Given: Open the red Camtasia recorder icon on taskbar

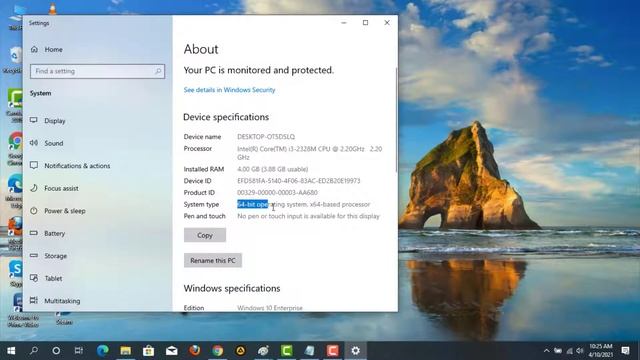Looking at the screenshot, I should (x=333, y=351).
